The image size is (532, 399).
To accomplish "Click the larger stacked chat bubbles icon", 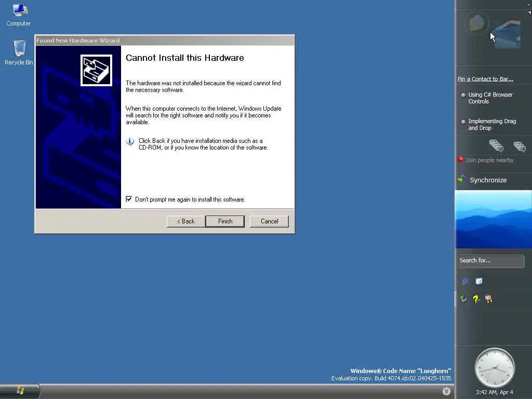I will 496,145.
